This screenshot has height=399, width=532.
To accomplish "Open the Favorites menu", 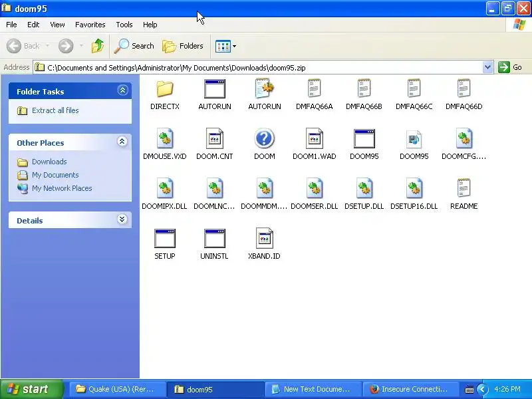I will point(90,25).
